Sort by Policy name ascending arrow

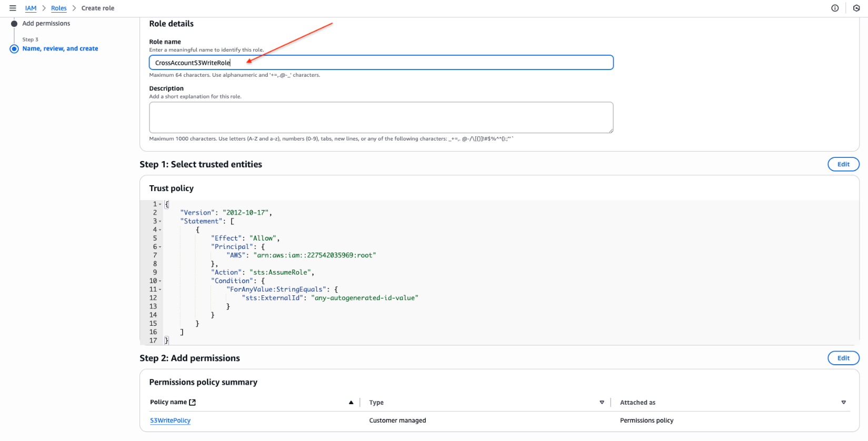pos(351,403)
